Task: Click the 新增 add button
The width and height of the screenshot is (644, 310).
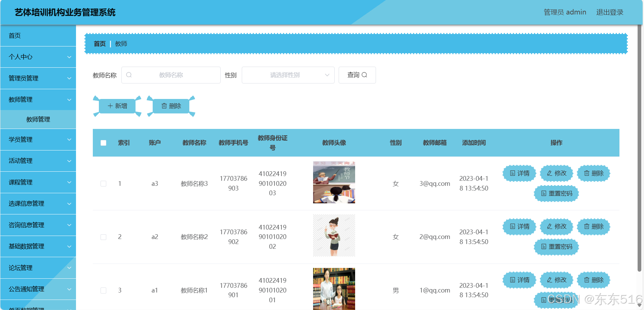Action: (x=117, y=106)
